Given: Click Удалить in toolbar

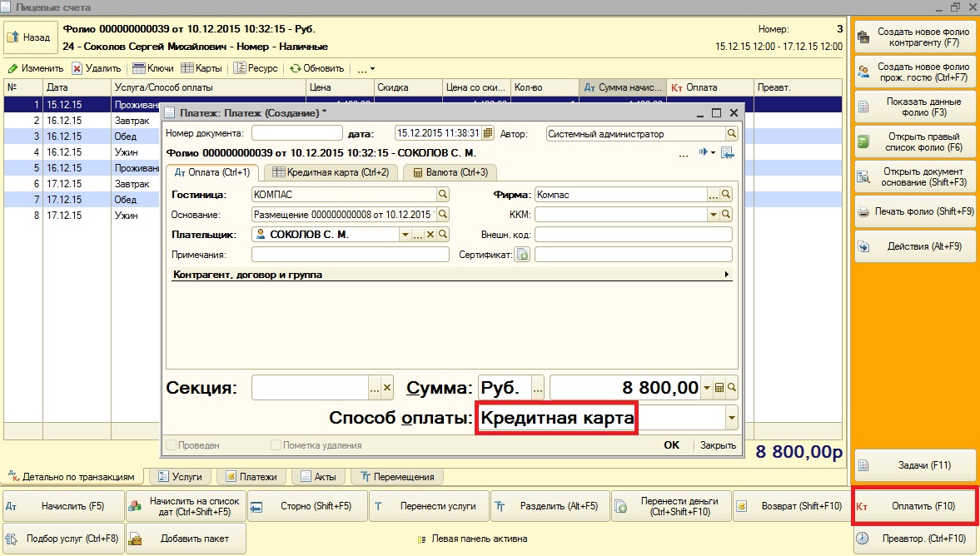Looking at the screenshot, I should [97, 69].
